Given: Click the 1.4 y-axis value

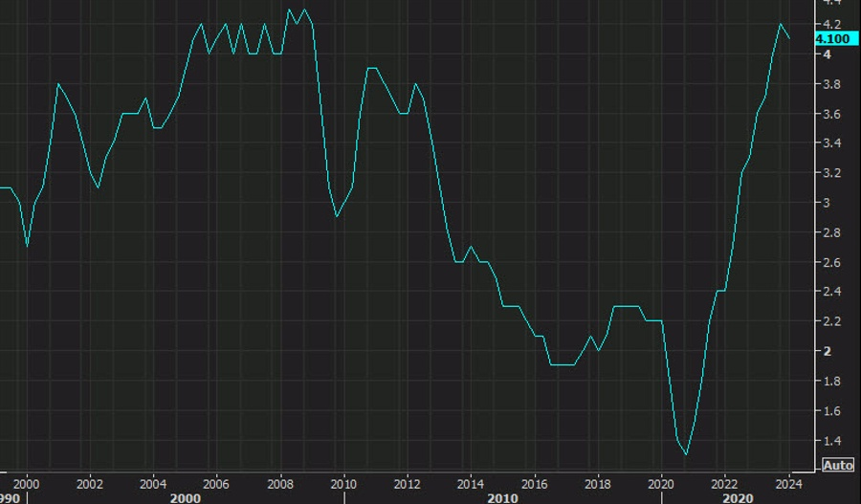Looking at the screenshot, I should point(830,440).
